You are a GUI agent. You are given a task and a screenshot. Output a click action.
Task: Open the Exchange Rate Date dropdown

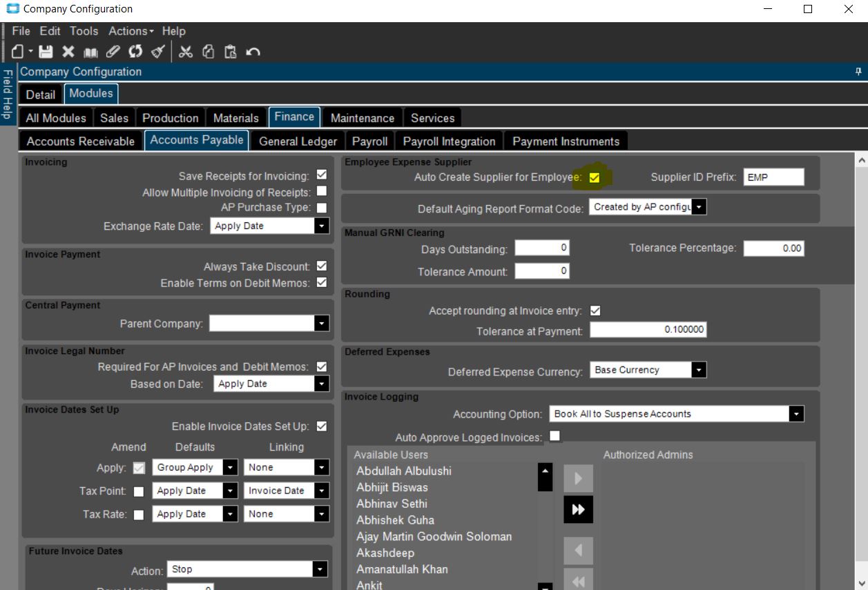(x=321, y=226)
